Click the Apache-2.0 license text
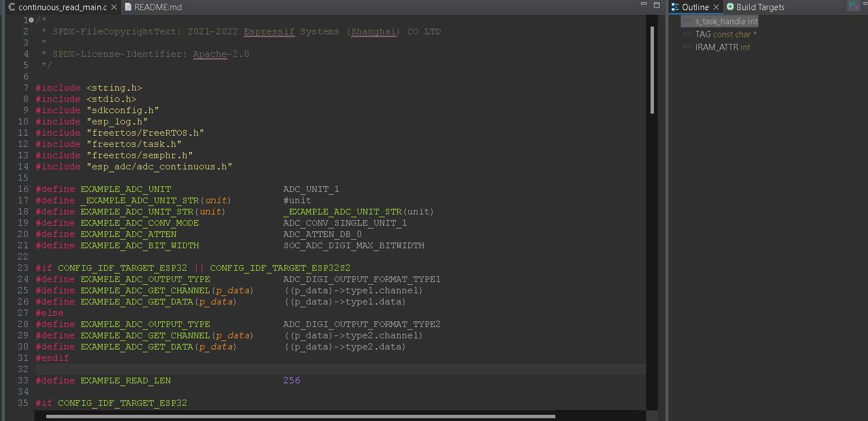The width and height of the screenshot is (868, 421). (221, 54)
